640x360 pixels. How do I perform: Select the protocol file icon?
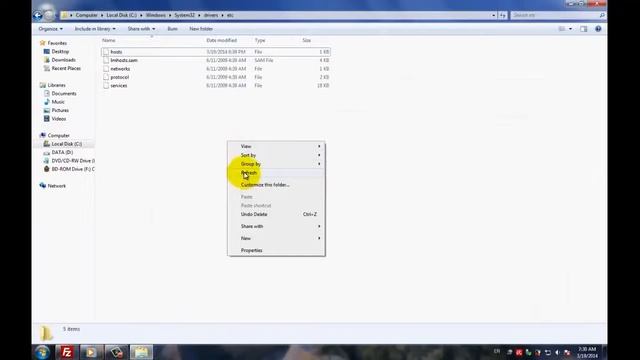tap(106, 77)
